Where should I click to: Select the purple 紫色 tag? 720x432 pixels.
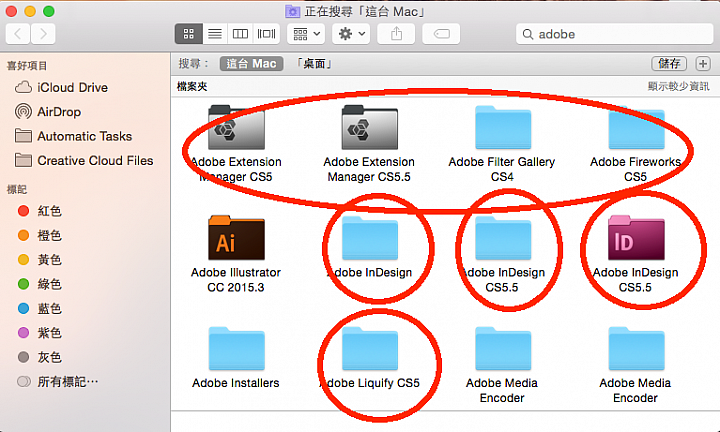(39, 332)
